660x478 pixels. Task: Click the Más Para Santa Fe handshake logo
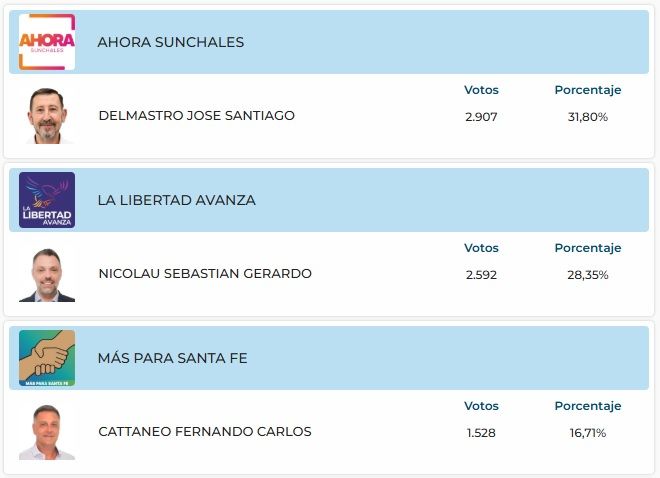click(x=47, y=358)
